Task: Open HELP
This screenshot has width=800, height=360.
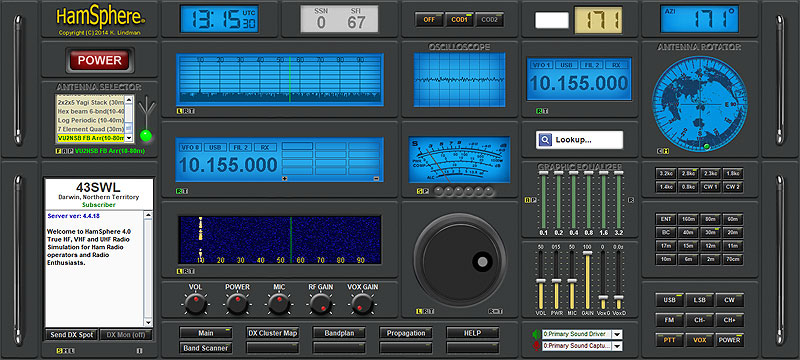Action: click(x=472, y=333)
